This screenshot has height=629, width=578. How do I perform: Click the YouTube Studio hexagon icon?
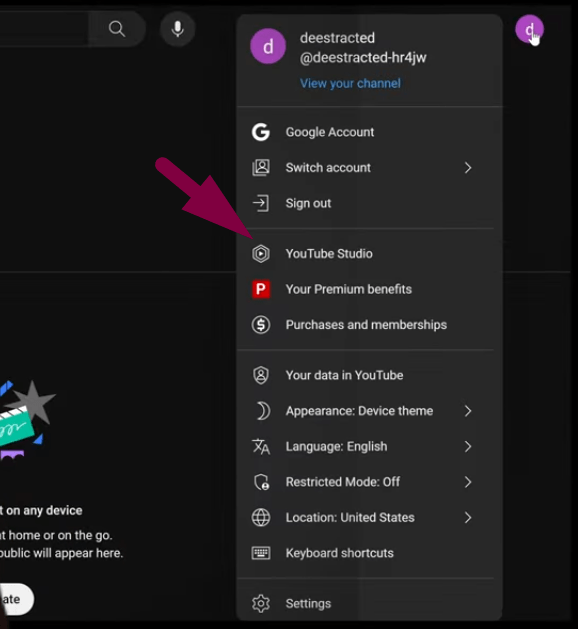(261, 254)
